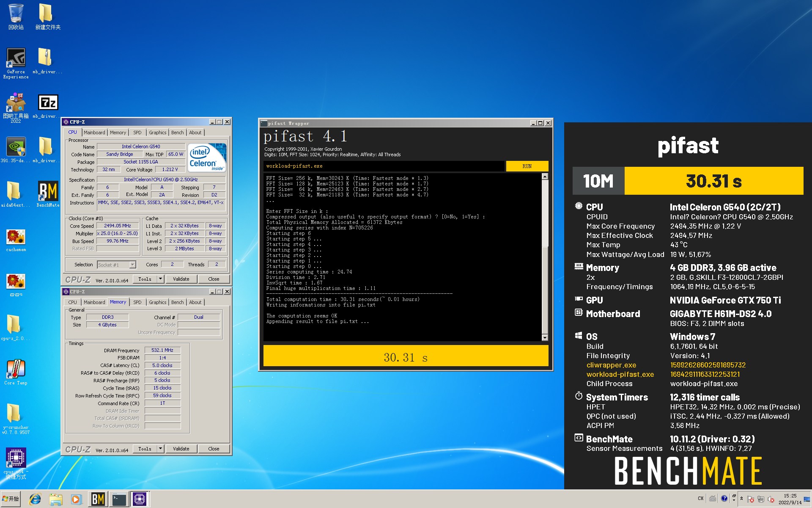Click the workload-pifast.exe command field
The width and height of the screenshot is (812, 508).
click(384, 166)
